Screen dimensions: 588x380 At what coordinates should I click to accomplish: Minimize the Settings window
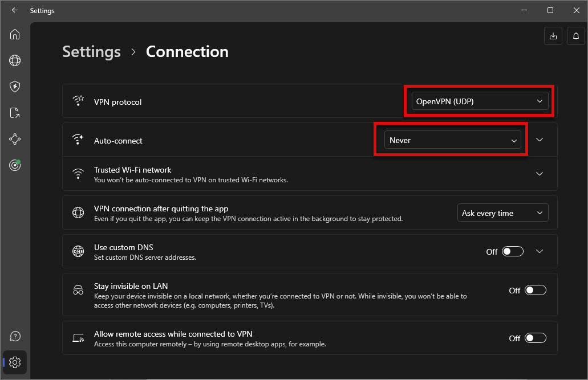[x=524, y=10]
